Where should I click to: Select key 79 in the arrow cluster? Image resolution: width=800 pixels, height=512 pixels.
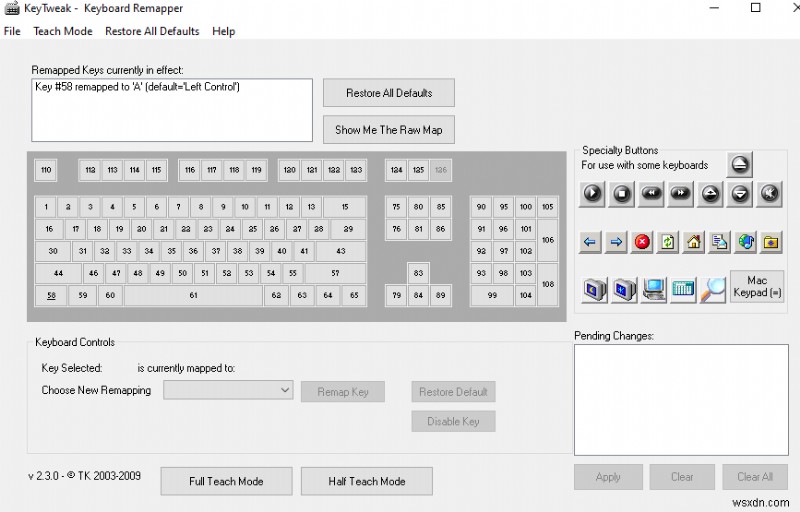pyautogui.click(x=396, y=295)
